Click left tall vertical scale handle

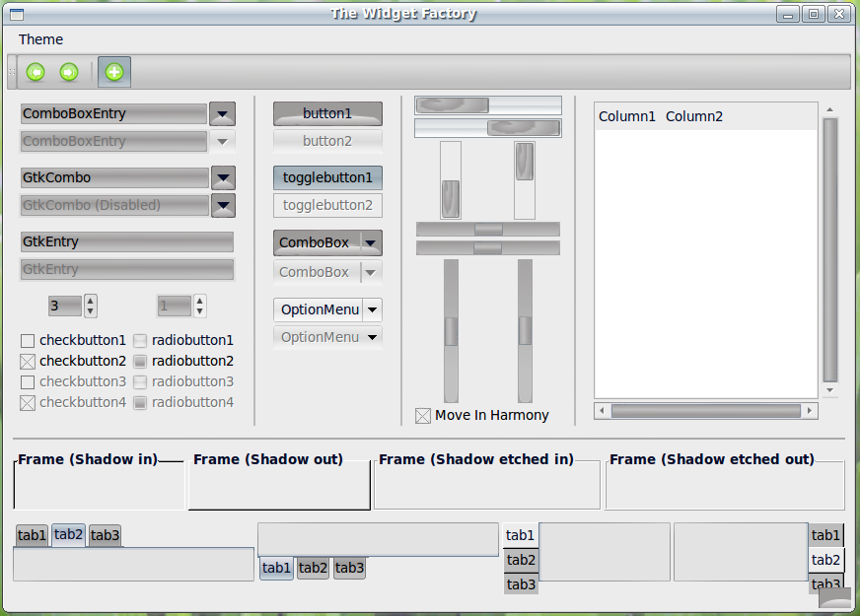[451, 331]
